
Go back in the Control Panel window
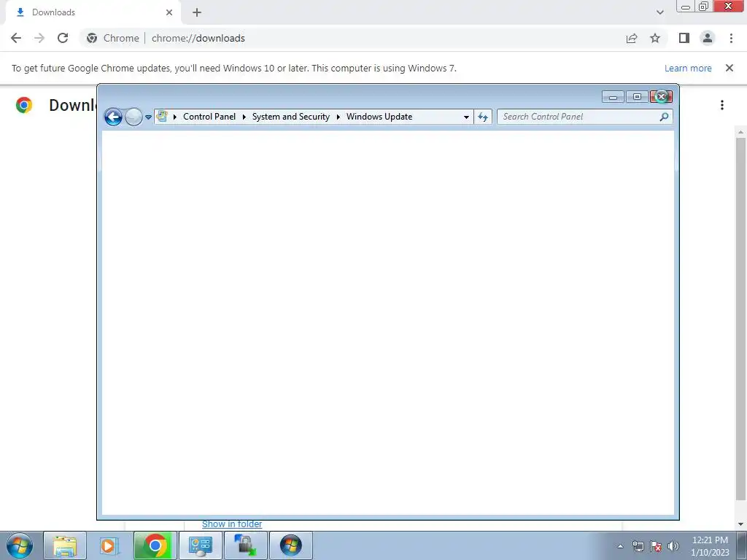click(113, 117)
